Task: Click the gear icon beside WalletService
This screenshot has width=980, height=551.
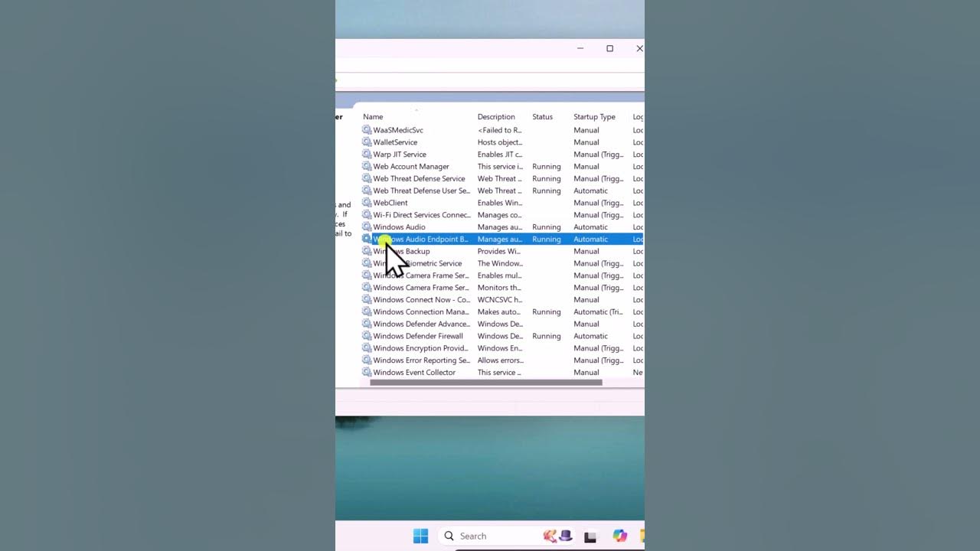Action: [367, 142]
